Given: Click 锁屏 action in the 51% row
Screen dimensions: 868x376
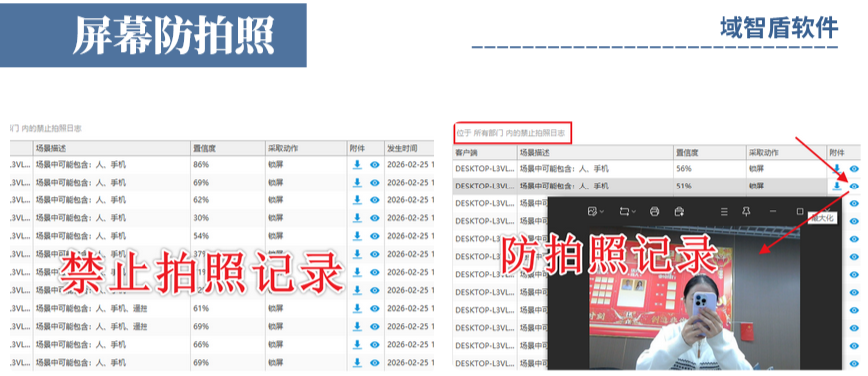Looking at the screenshot, I should pos(756,187).
